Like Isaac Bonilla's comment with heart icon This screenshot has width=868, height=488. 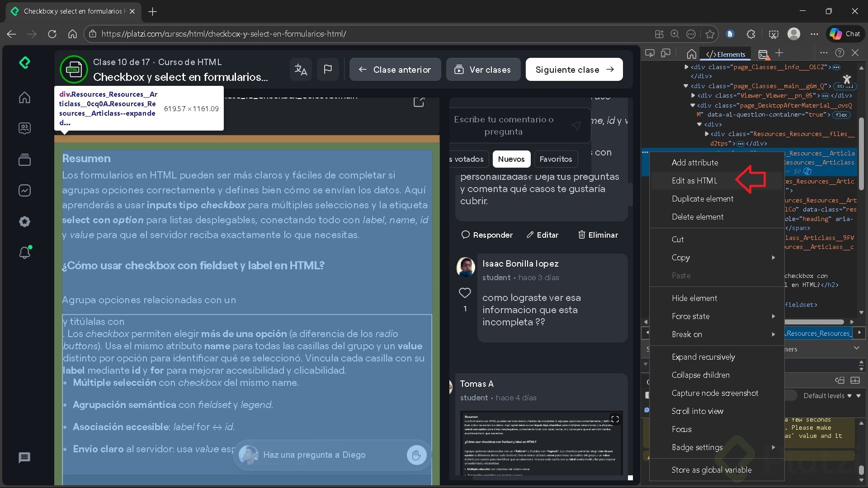click(465, 293)
